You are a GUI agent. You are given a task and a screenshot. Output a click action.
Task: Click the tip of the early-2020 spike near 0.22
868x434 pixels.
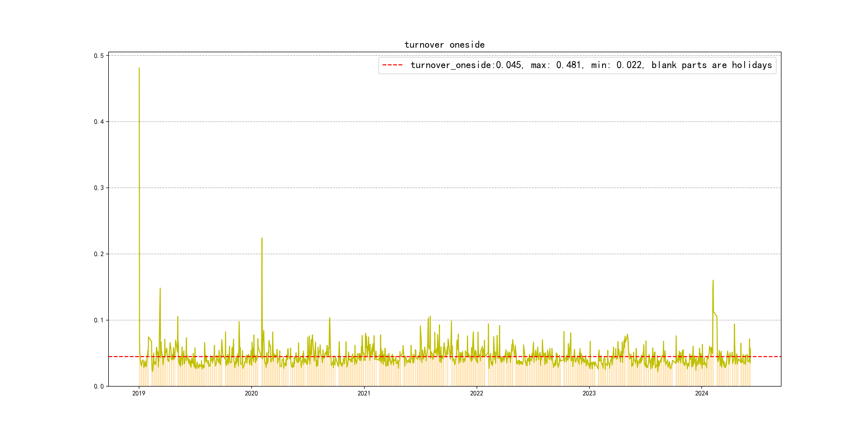pyautogui.click(x=262, y=238)
